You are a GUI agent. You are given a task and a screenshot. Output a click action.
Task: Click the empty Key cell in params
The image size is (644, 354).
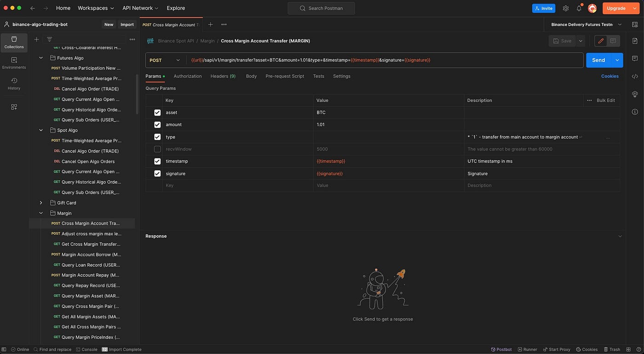coord(237,186)
